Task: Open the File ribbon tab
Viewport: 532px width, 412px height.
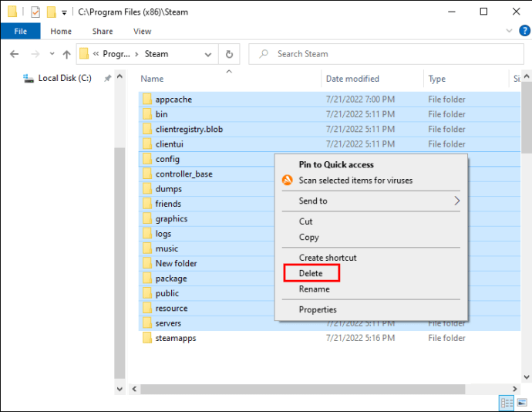Action: point(20,32)
